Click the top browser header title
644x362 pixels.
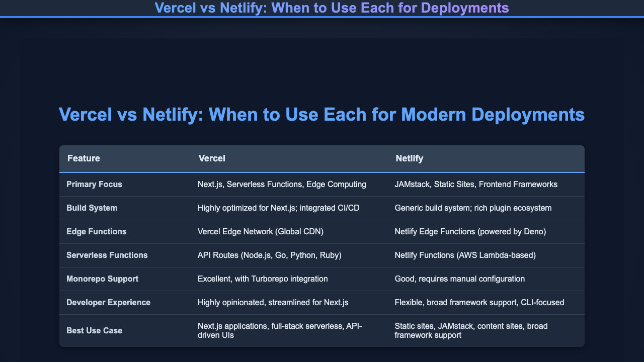coord(322,8)
